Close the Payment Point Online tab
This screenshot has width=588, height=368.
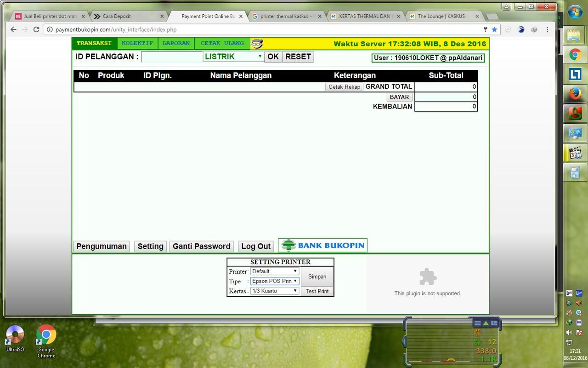point(241,16)
